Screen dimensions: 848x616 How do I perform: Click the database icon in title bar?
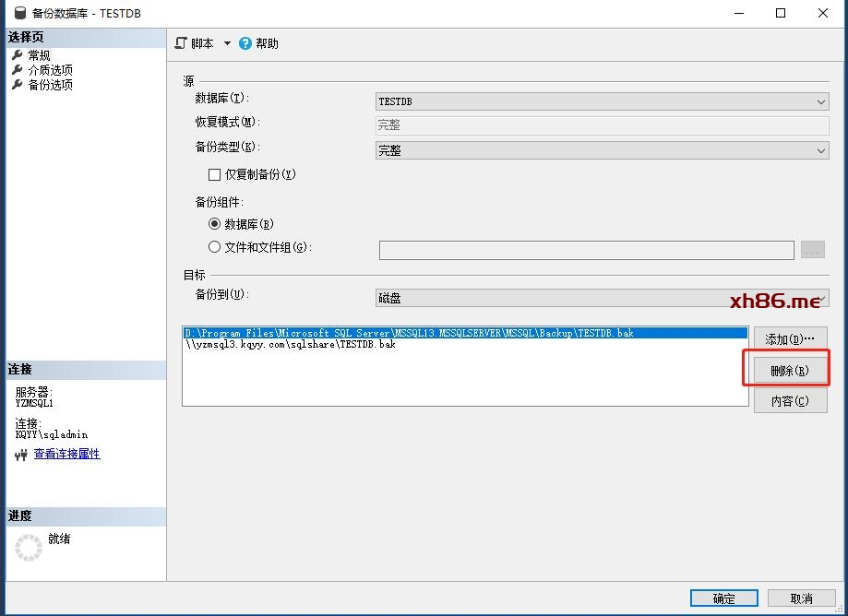coord(19,14)
